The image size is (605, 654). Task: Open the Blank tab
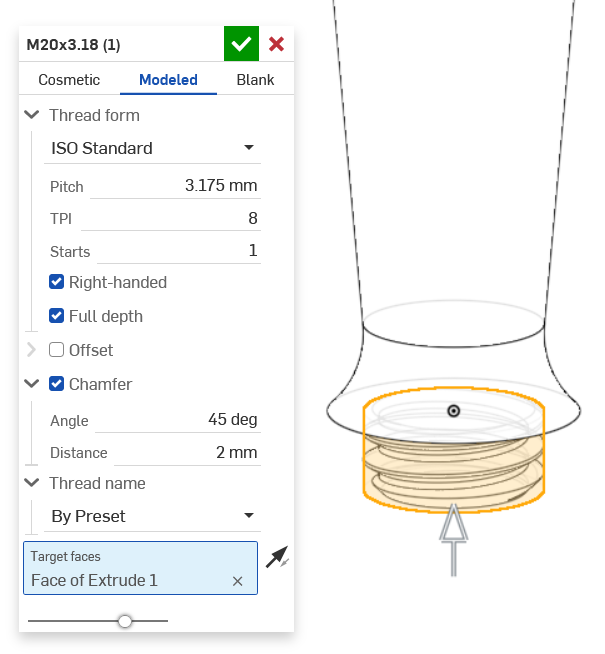255,80
